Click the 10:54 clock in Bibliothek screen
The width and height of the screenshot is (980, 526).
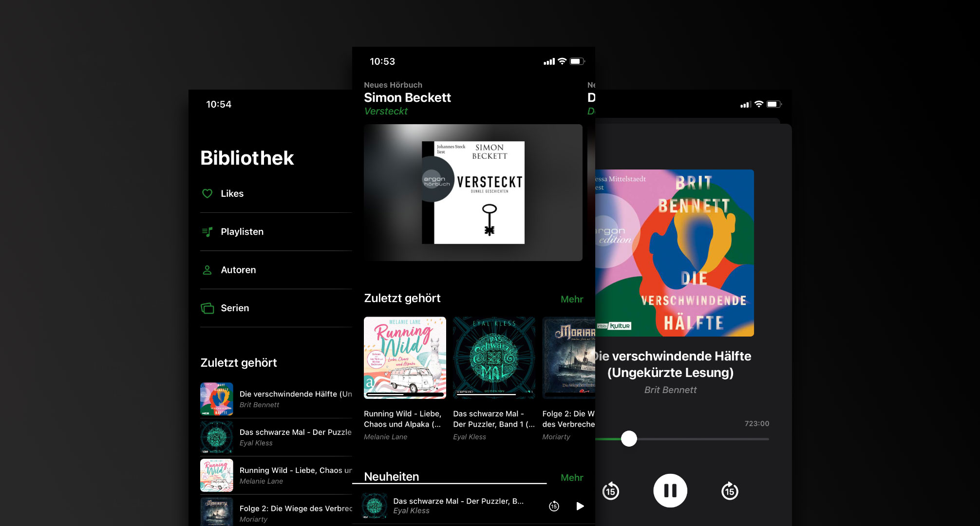[219, 104]
